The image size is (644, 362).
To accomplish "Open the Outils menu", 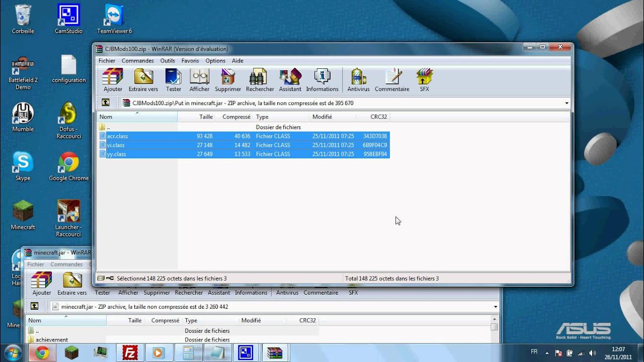I will click(x=168, y=61).
